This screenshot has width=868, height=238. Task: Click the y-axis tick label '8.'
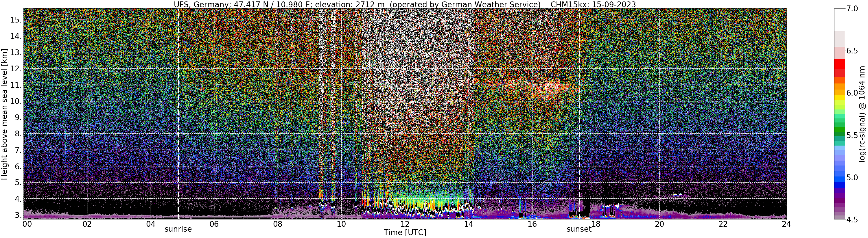pos(18,134)
